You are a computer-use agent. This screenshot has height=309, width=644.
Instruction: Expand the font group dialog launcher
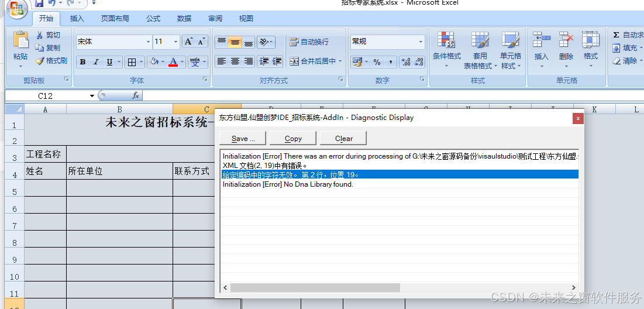[x=205, y=80]
